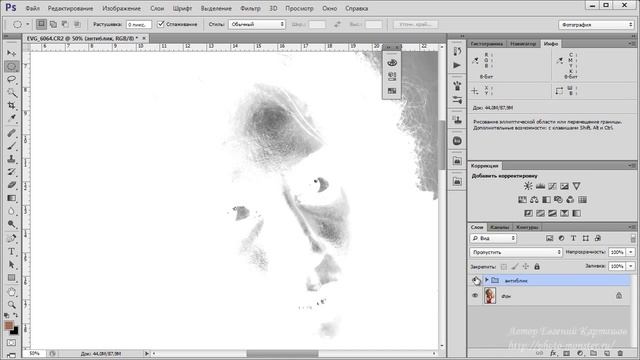Open the History panel icon in dock

pos(457,51)
